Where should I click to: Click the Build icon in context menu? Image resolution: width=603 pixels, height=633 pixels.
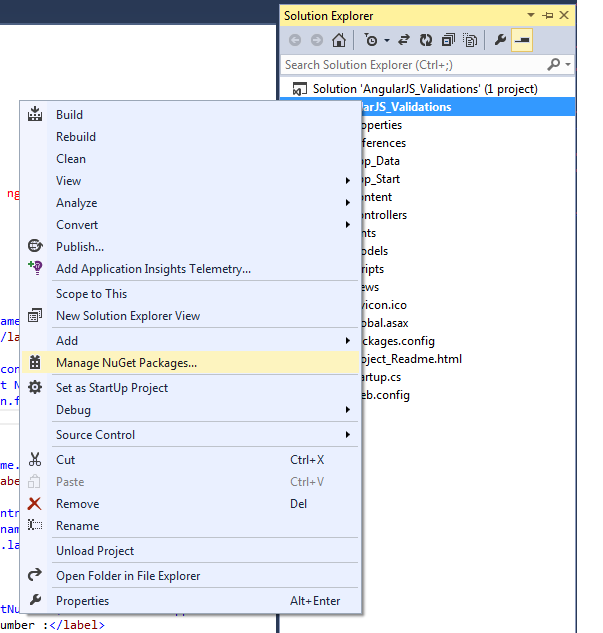(x=35, y=114)
